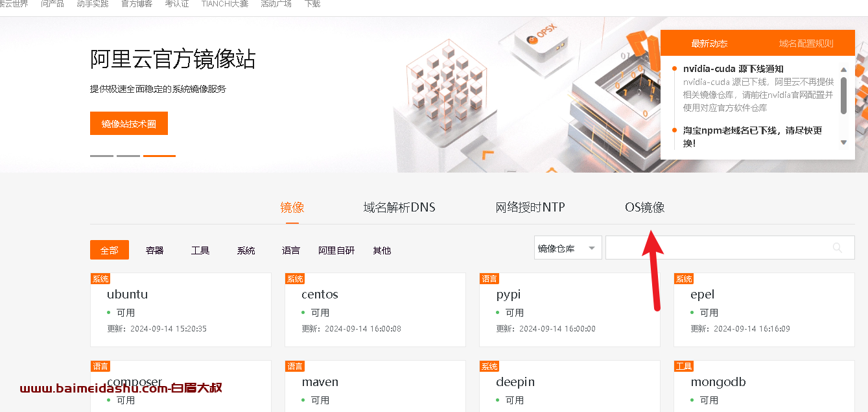Open the pypi mirror card
Viewport: 868px width, 412px height.
[570, 309]
